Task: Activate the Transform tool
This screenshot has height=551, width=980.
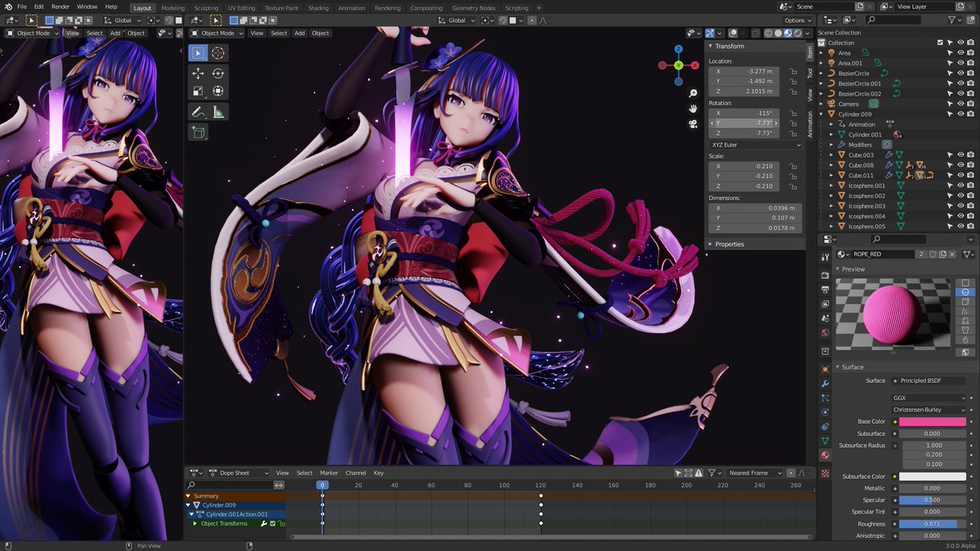Action: click(218, 91)
